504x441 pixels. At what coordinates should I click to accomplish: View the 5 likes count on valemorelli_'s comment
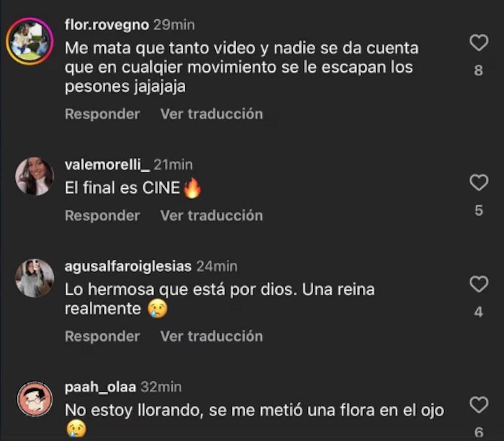478,210
